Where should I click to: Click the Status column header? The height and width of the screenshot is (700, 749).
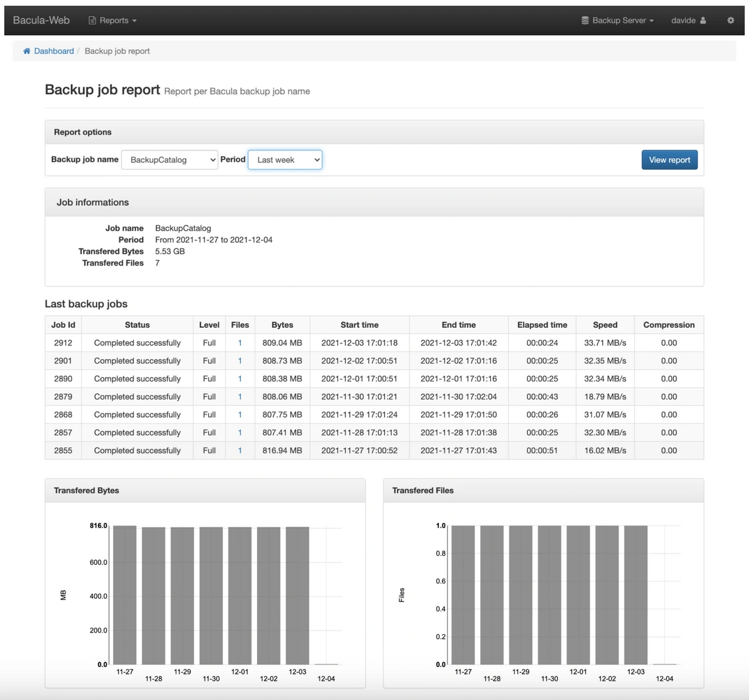coord(137,325)
